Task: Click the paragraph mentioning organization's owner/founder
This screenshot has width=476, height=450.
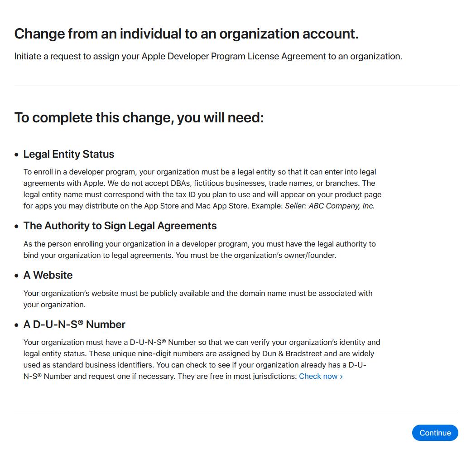Action: (x=199, y=249)
